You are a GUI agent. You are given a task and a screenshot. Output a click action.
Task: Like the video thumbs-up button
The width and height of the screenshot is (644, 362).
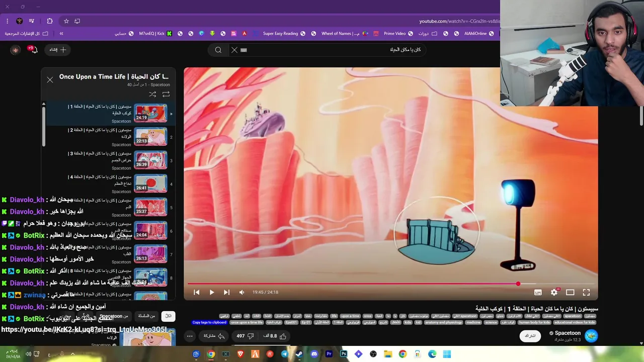pyautogui.click(x=275, y=336)
